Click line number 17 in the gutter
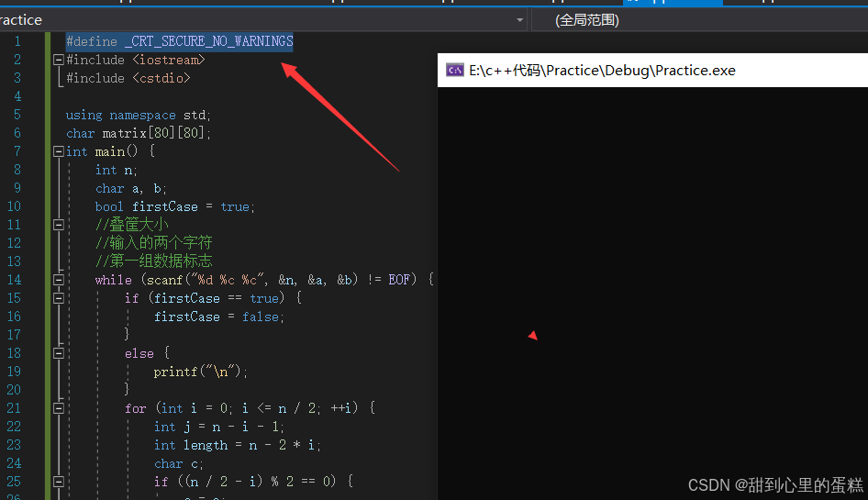The width and height of the screenshot is (868, 500). click(14, 335)
